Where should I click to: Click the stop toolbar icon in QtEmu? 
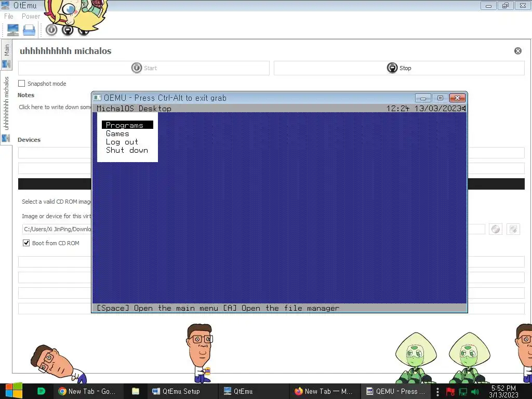[x=68, y=30]
